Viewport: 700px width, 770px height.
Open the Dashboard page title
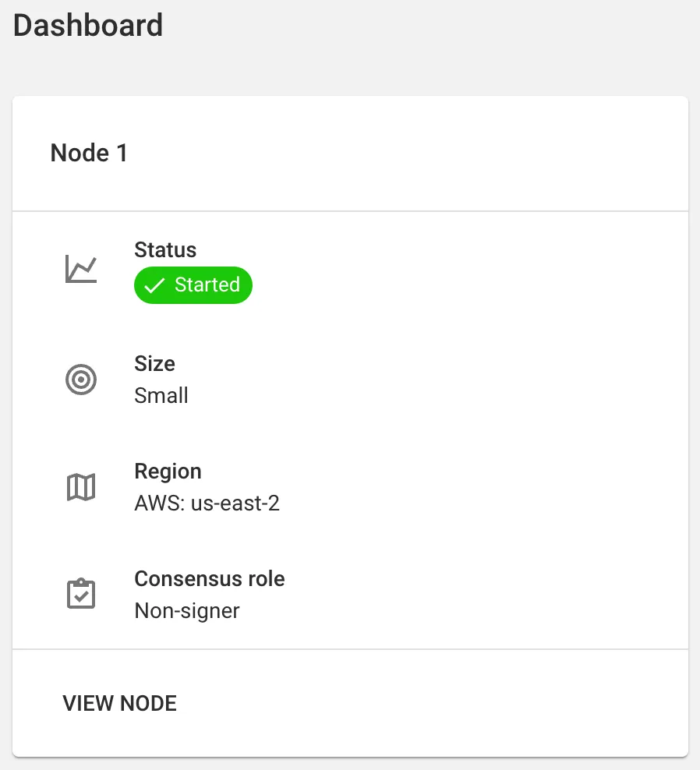[x=87, y=26]
